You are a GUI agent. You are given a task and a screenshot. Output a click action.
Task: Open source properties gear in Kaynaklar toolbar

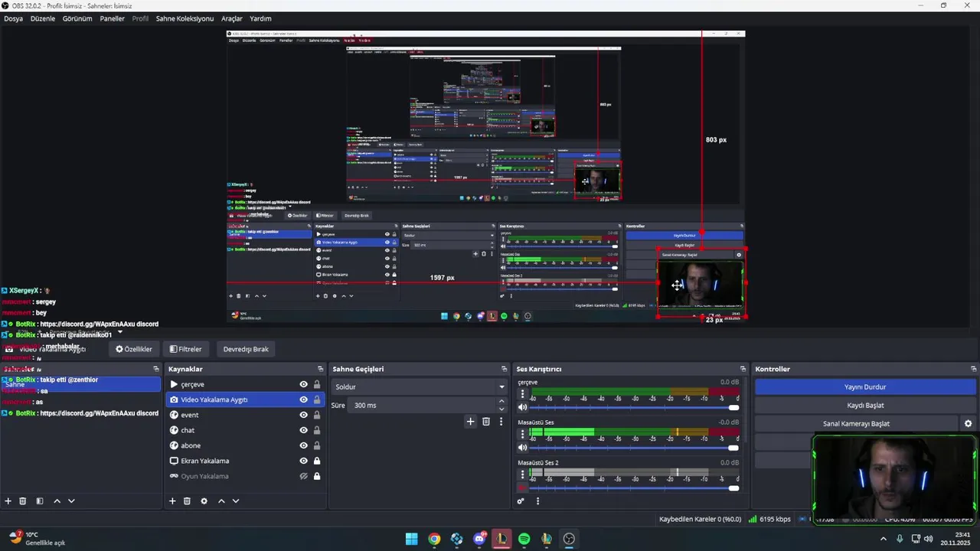[204, 501]
